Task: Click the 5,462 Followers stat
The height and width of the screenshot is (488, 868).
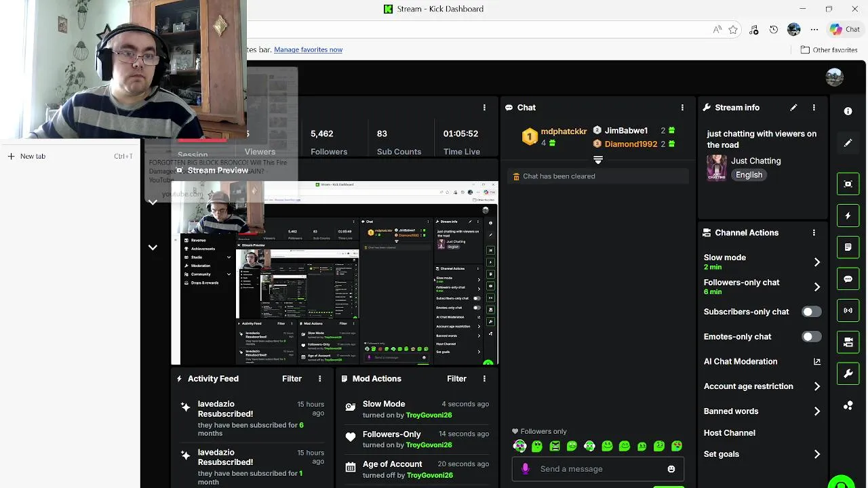Action: click(x=329, y=142)
